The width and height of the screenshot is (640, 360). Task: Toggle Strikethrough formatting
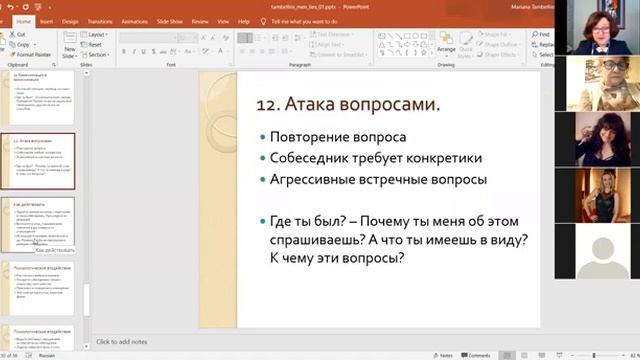coord(163,51)
